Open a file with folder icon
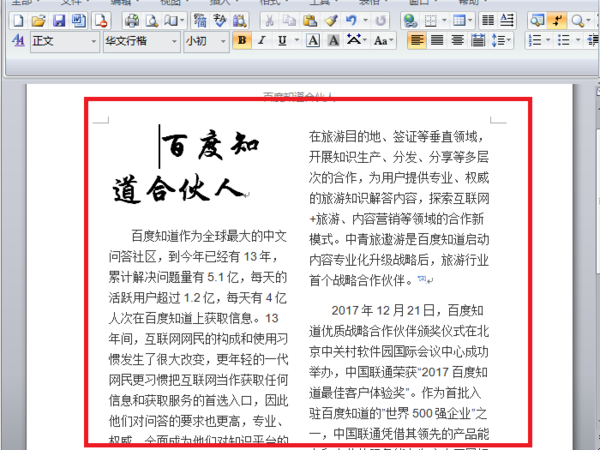 (x=38, y=20)
